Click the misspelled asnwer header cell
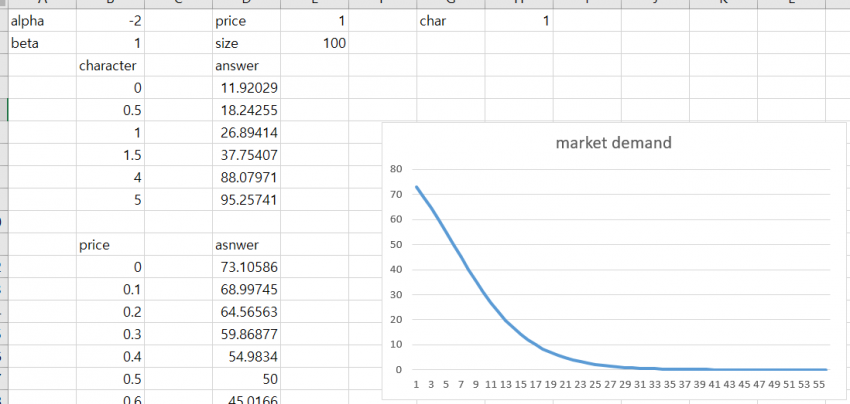The width and height of the screenshot is (850, 404). coord(247,245)
